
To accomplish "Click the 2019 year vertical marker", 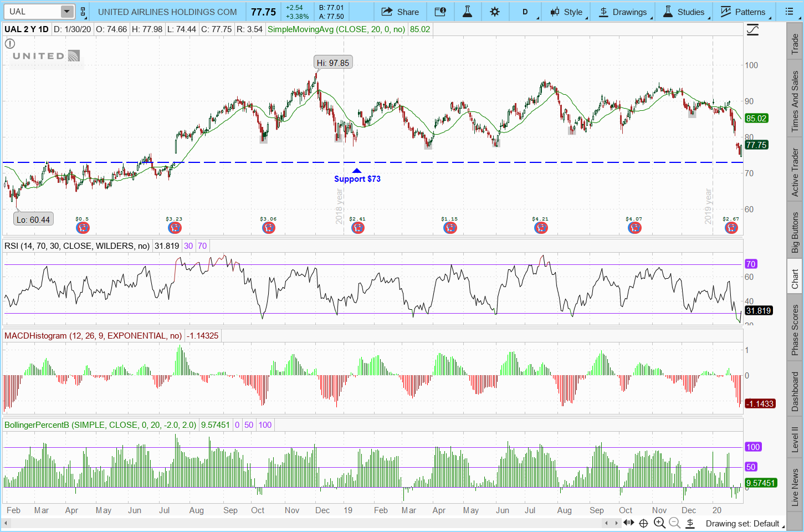I will pyautogui.click(x=708, y=206).
